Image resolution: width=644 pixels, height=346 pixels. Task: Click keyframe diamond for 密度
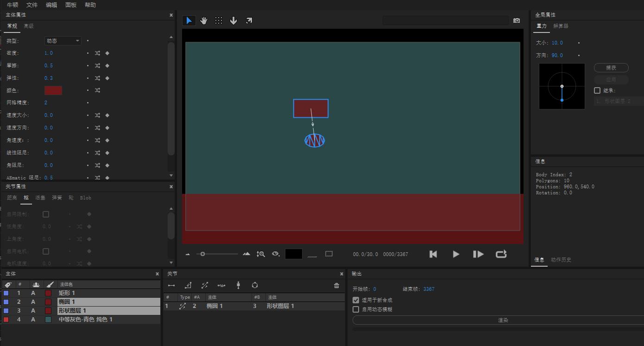click(107, 53)
